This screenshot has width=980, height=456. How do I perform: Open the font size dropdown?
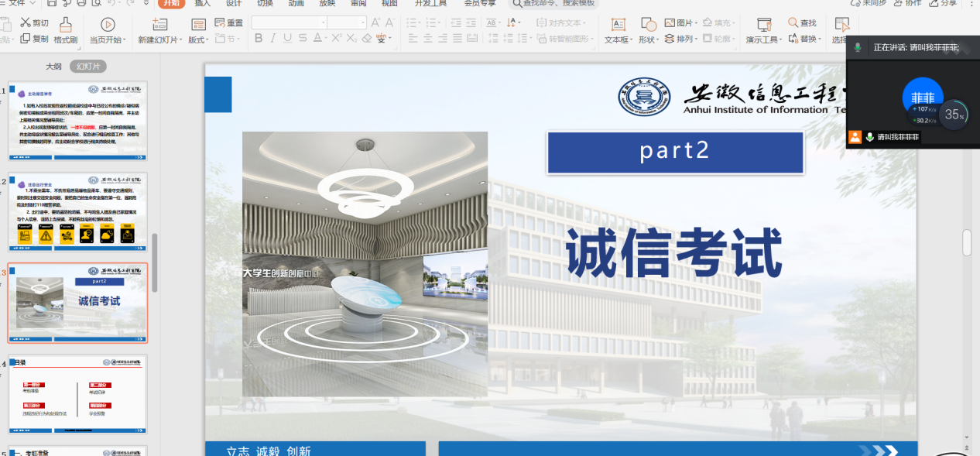tap(362, 22)
